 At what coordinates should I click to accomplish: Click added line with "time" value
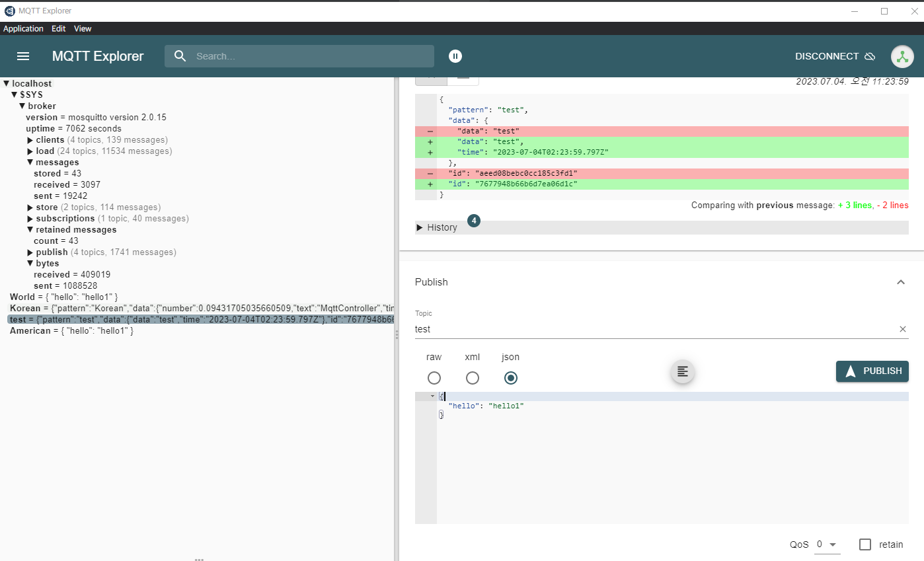pyautogui.click(x=662, y=153)
